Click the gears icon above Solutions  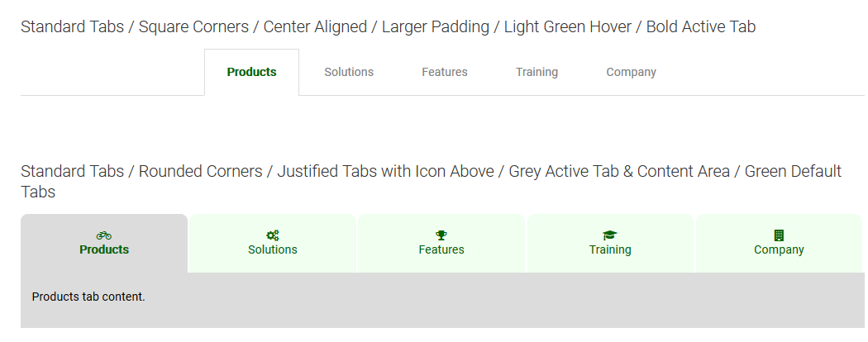pos(272,235)
